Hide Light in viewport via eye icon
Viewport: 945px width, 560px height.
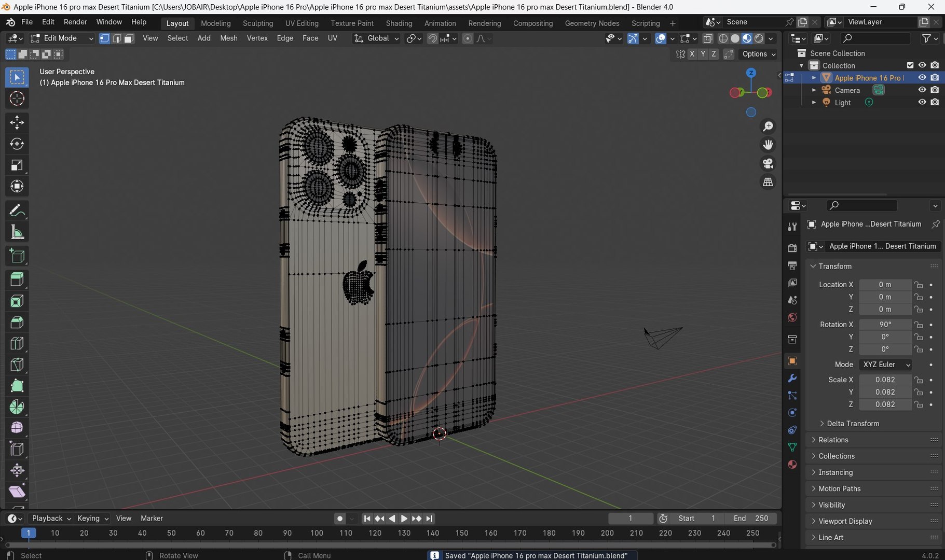922,102
